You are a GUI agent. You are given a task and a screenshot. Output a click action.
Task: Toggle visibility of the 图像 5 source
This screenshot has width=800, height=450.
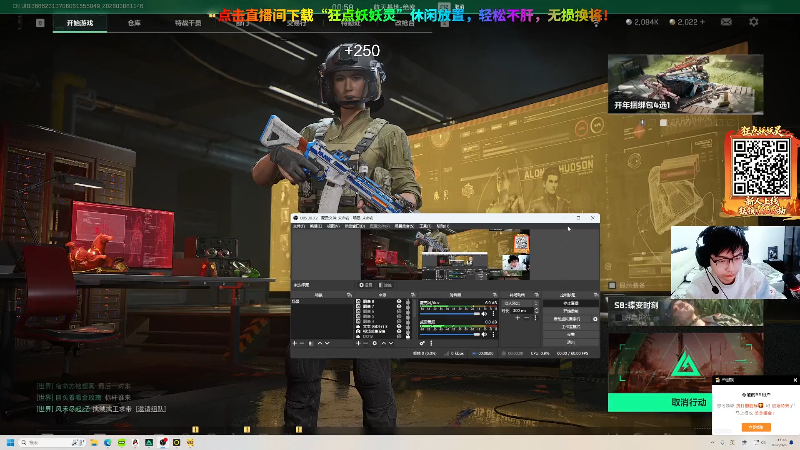click(398, 316)
